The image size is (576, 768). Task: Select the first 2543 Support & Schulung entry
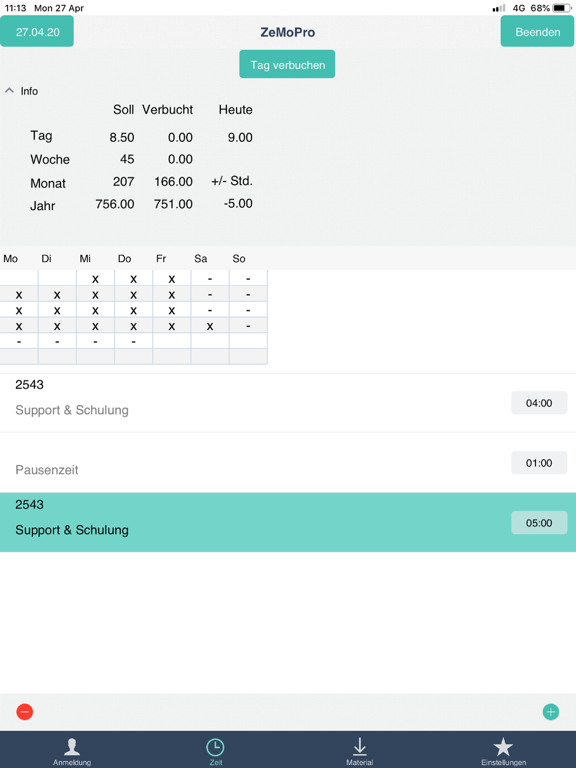[x=288, y=403]
